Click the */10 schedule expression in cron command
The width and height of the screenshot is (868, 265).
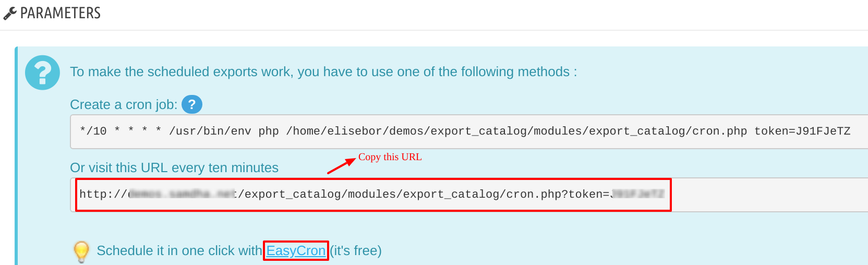pos(93,131)
